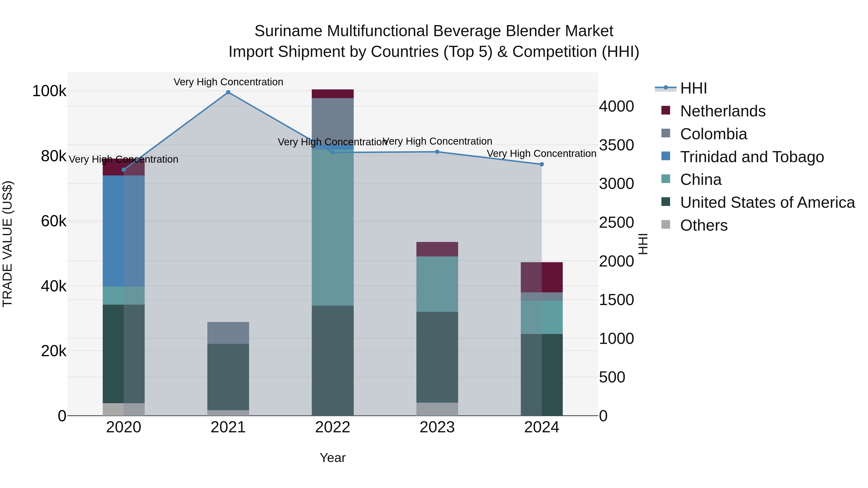This screenshot has width=868, height=488.
Task: Click the Colombia gray-blue legend swatch
Action: (x=666, y=133)
